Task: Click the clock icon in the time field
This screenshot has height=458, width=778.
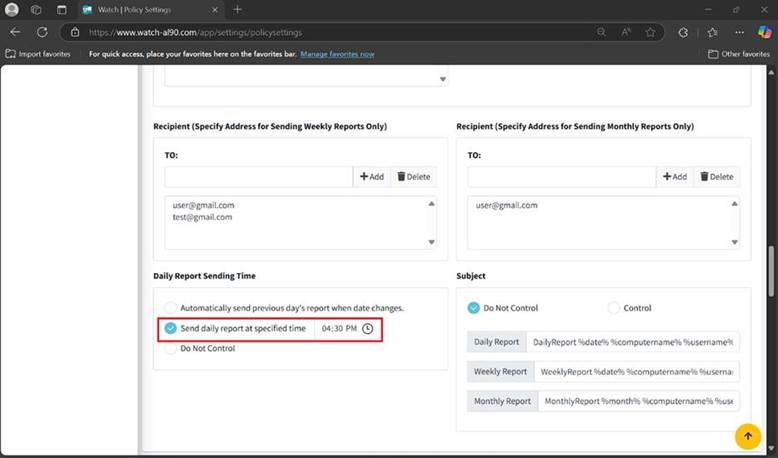Action: coord(367,329)
